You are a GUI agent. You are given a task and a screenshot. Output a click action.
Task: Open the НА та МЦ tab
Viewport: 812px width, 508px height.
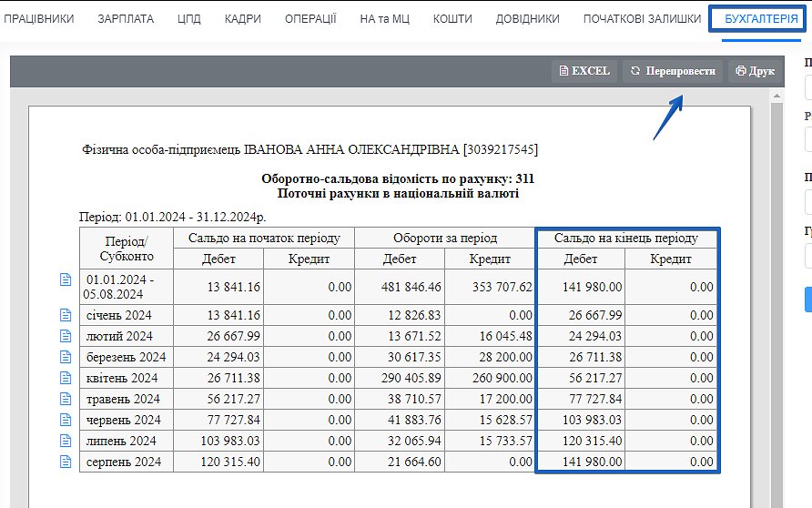pyautogui.click(x=384, y=18)
